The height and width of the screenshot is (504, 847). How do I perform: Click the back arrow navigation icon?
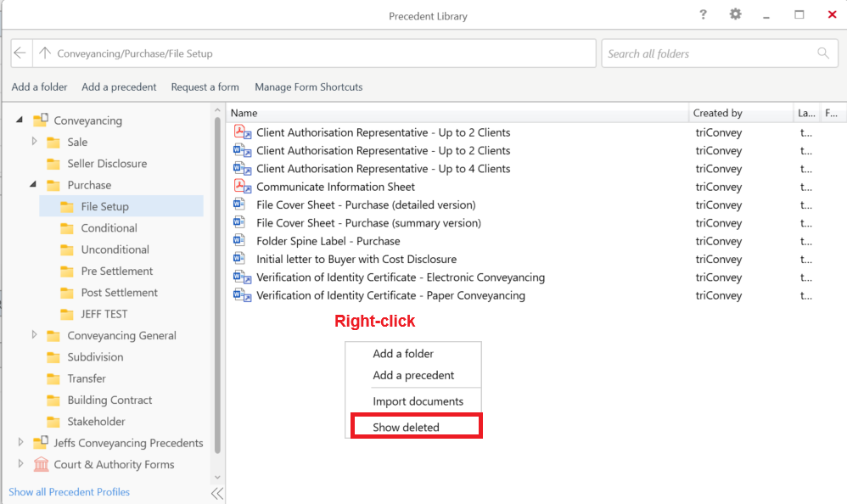(21, 53)
